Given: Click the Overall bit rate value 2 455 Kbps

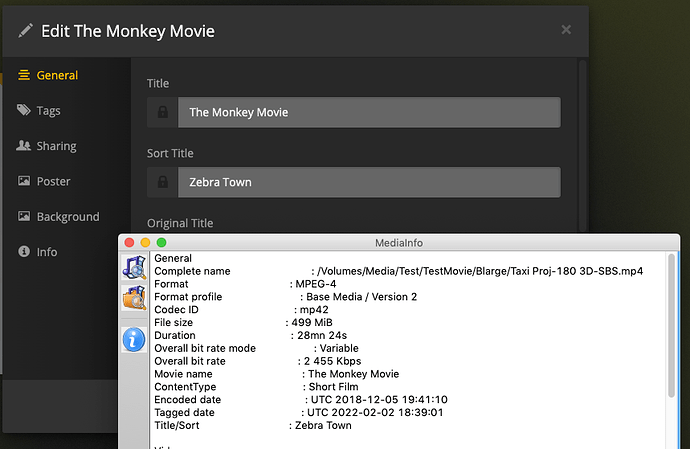Looking at the screenshot, I should (332, 361).
